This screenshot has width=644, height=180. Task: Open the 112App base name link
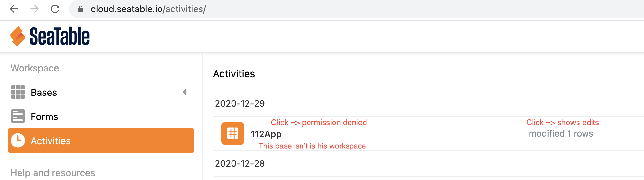point(266,134)
